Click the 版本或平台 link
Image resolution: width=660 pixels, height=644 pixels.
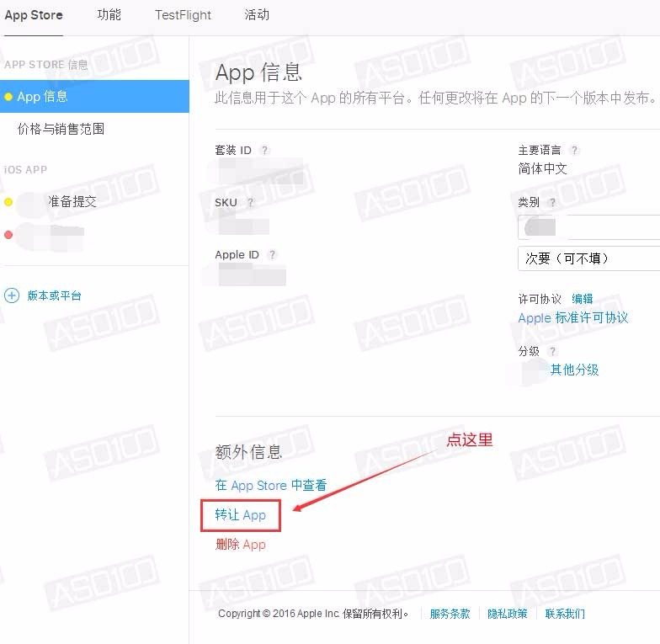click(x=54, y=295)
